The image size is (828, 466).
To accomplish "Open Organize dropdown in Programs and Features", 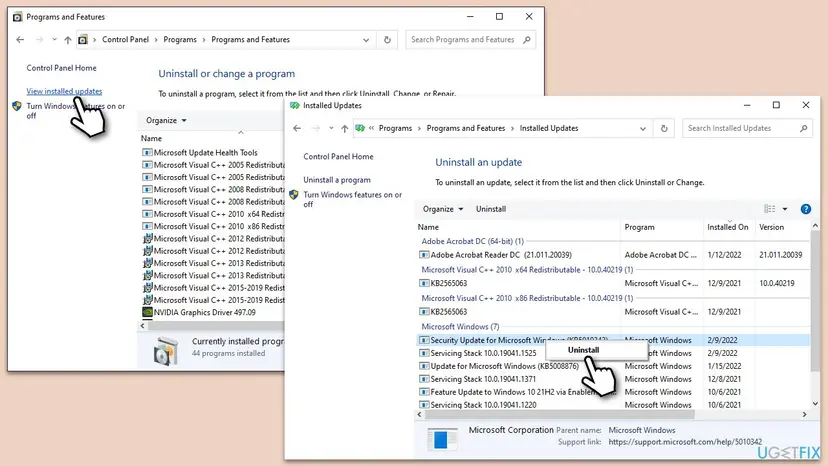I will click(166, 120).
